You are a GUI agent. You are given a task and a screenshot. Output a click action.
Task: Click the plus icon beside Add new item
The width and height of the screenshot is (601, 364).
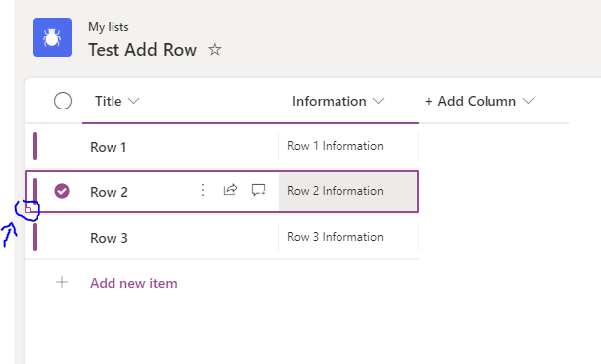[x=62, y=283]
